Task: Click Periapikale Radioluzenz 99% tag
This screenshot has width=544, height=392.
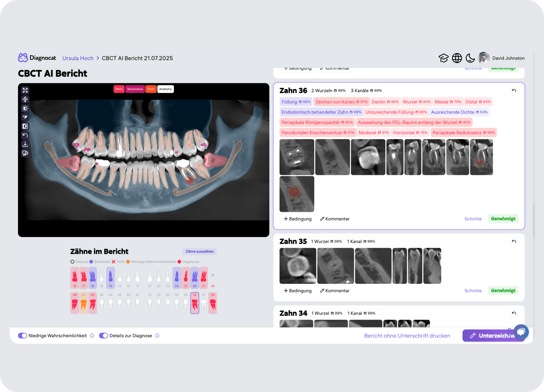Action: tap(463, 133)
